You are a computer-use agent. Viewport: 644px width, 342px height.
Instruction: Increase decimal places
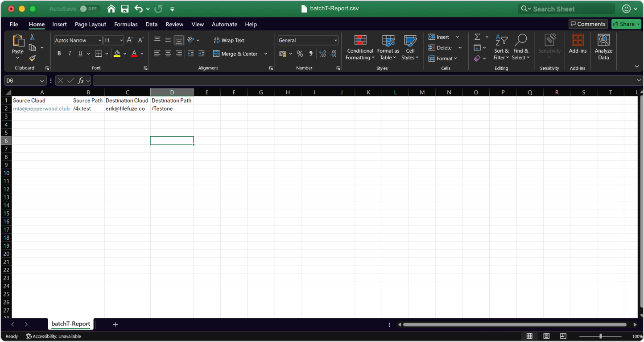click(x=322, y=54)
